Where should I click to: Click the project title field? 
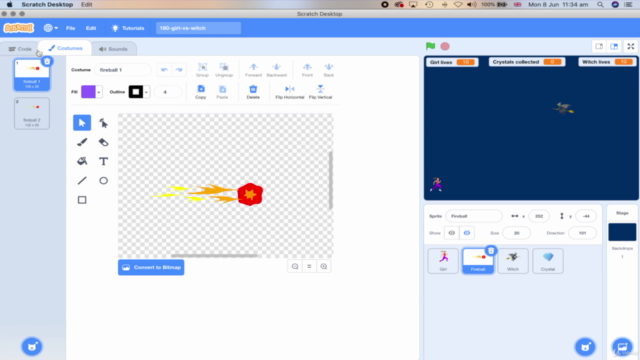pyautogui.click(x=198, y=28)
